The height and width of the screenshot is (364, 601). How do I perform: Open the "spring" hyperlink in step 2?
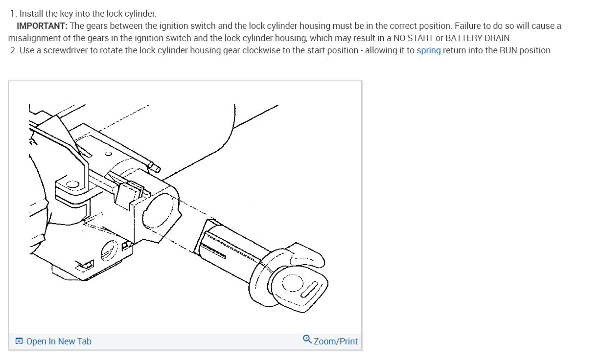click(x=428, y=50)
